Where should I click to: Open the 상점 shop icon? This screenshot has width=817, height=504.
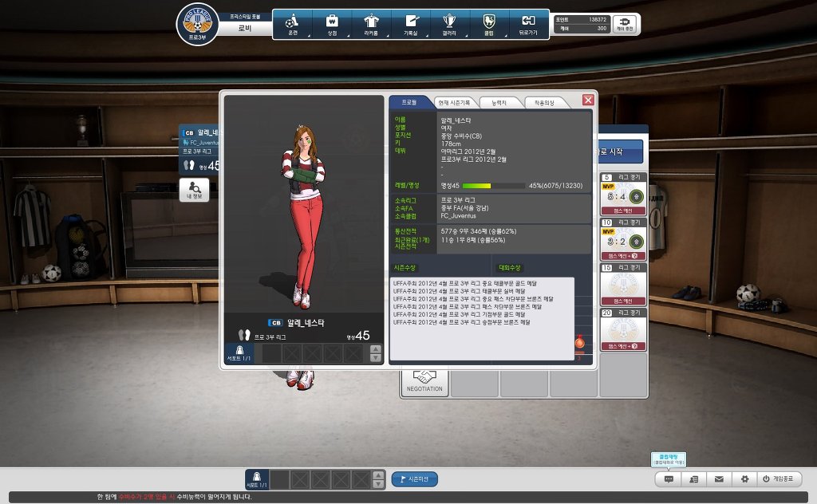[333, 24]
